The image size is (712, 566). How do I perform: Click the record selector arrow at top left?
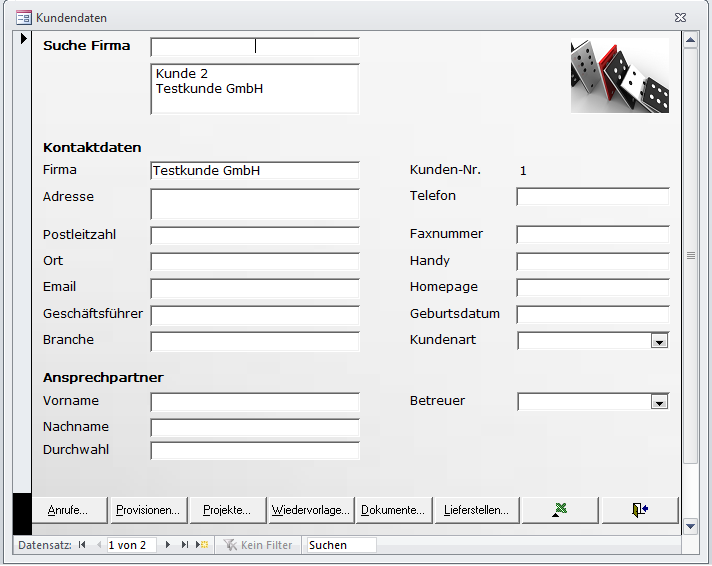click(x=24, y=39)
